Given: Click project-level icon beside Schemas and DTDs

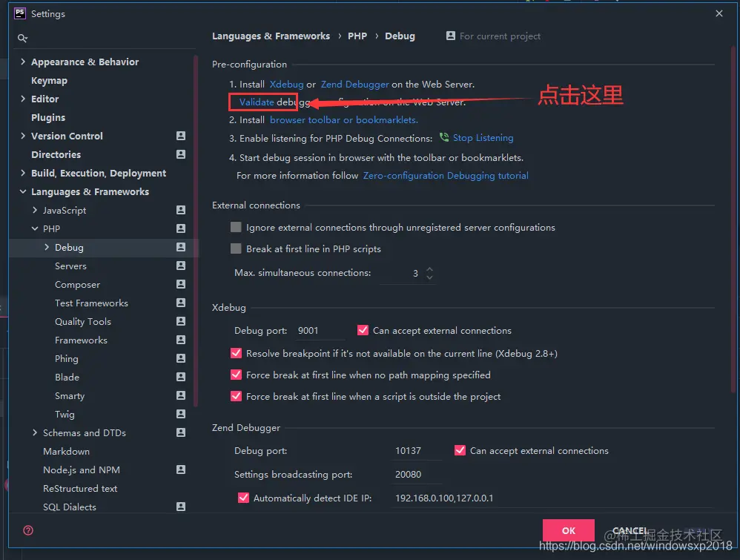Looking at the screenshot, I should pyautogui.click(x=181, y=432).
